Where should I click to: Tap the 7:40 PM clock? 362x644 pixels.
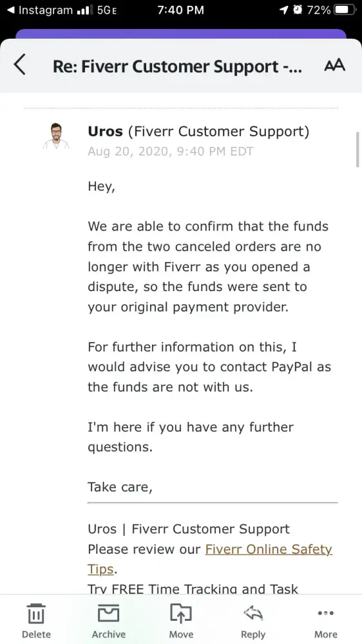pos(181,10)
